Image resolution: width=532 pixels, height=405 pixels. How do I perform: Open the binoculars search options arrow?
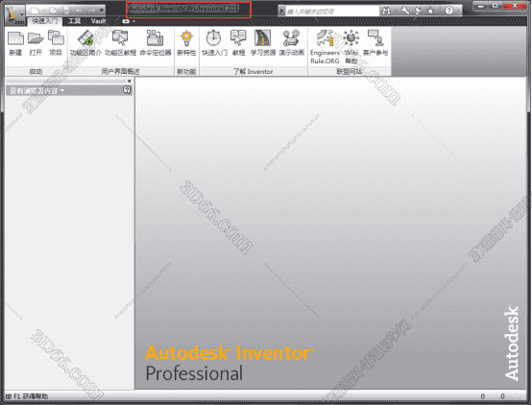395,11
